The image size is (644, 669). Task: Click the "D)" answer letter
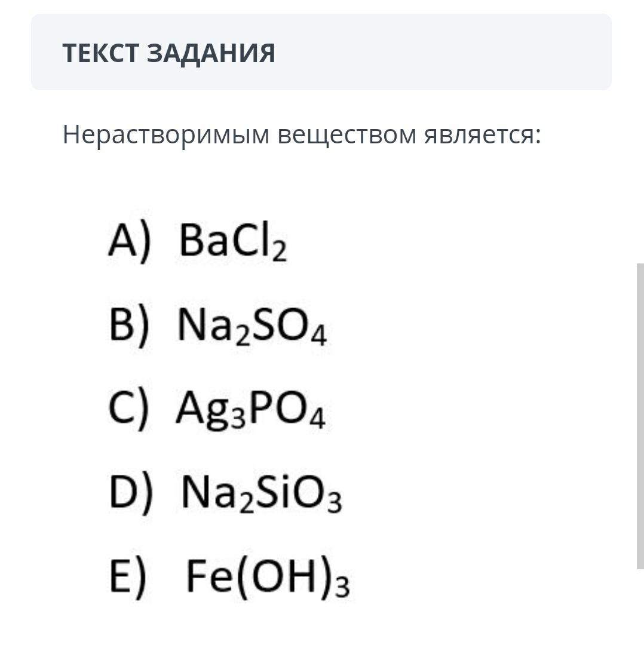point(131,495)
